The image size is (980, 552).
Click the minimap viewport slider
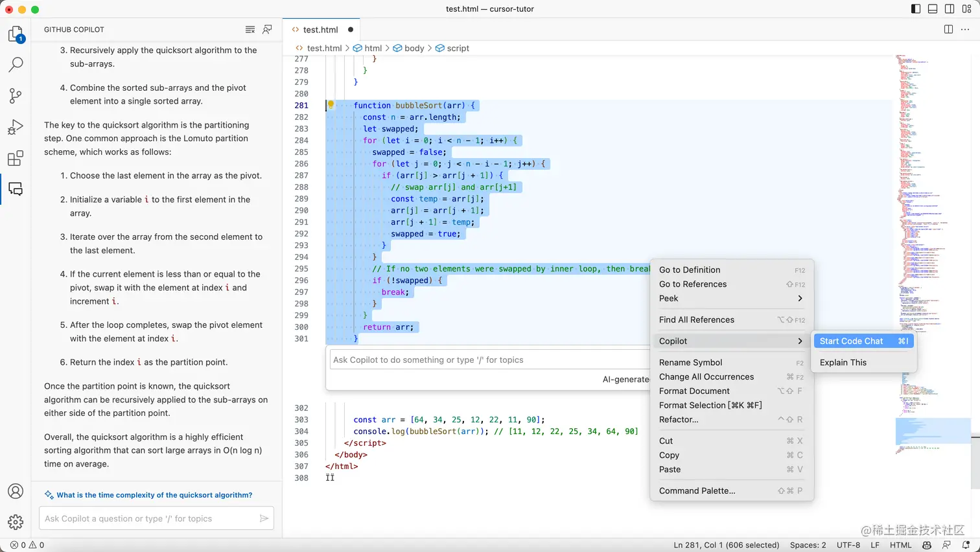click(x=933, y=431)
